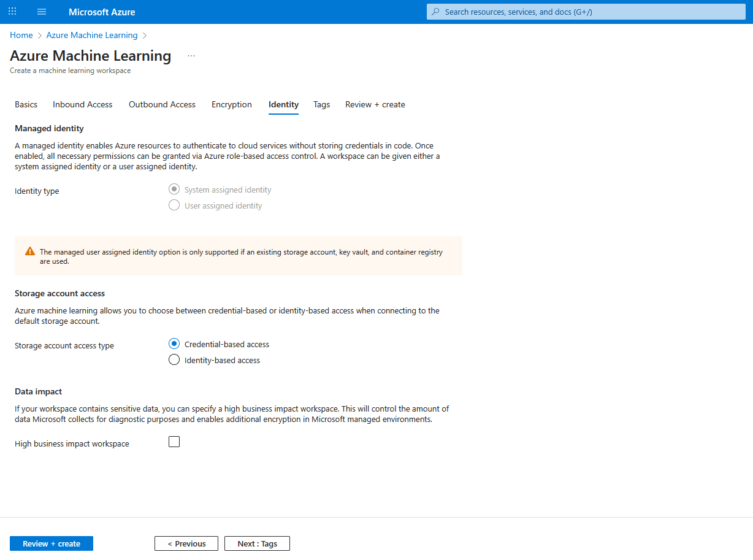Image resolution: width=753 pixels, height=560 pixels.
Task: Open the Encryption tab
Action: click(x=231, y=104)
